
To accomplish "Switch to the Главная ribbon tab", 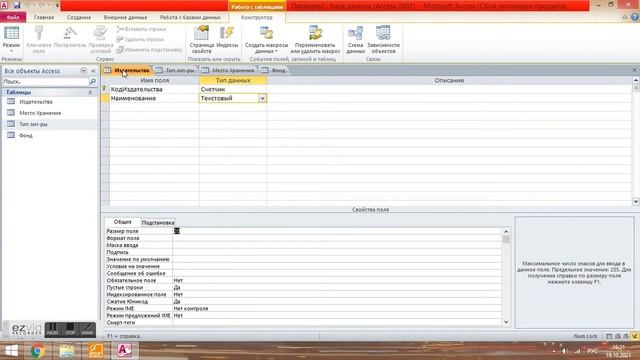I will (44, 18).
